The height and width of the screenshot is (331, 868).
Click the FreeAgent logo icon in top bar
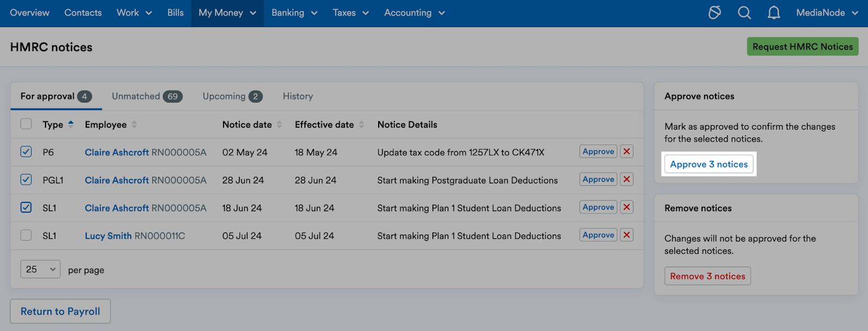pos(714,12)
